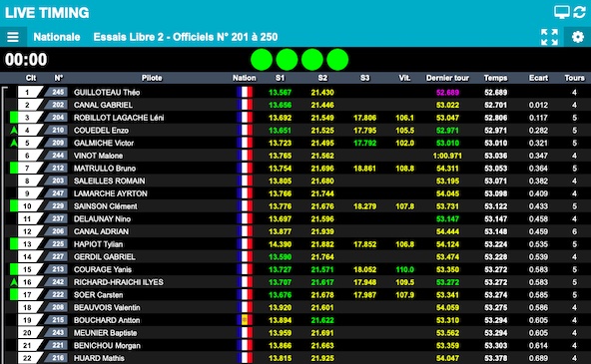This screenshot has width=591, height=364.
Task: Click the Pilote column header
Action: [x=152, y=78]
